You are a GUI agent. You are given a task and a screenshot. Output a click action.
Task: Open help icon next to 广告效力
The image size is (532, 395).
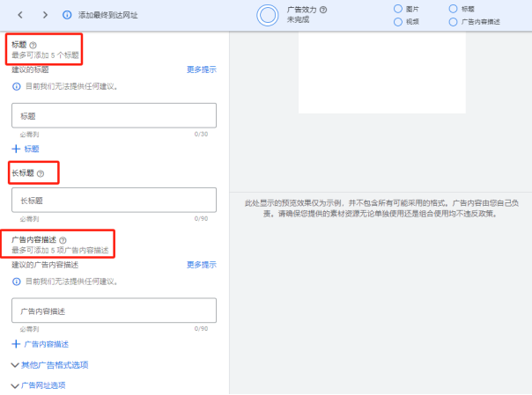tap(323, 10)
